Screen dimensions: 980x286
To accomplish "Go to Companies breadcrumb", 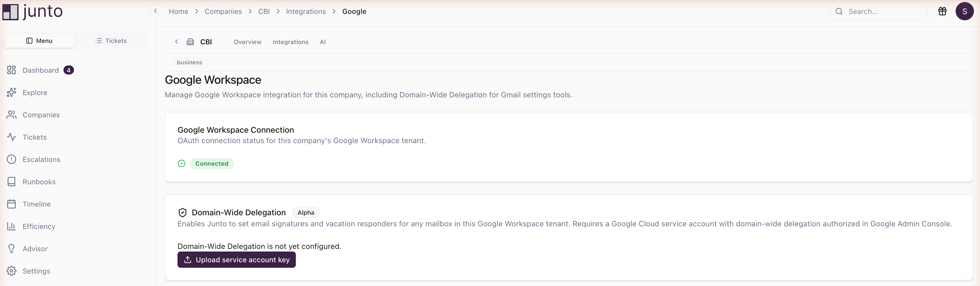I will coord(223,11).
